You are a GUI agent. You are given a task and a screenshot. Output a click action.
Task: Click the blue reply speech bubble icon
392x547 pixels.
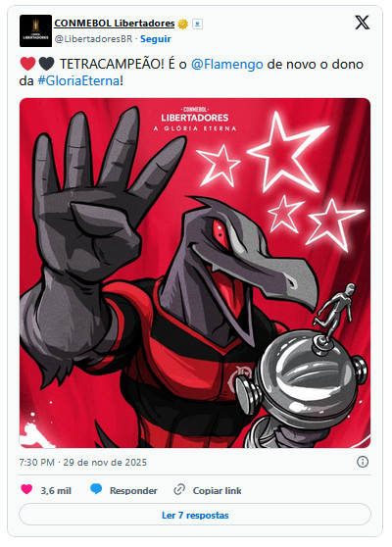coord(96,489)
